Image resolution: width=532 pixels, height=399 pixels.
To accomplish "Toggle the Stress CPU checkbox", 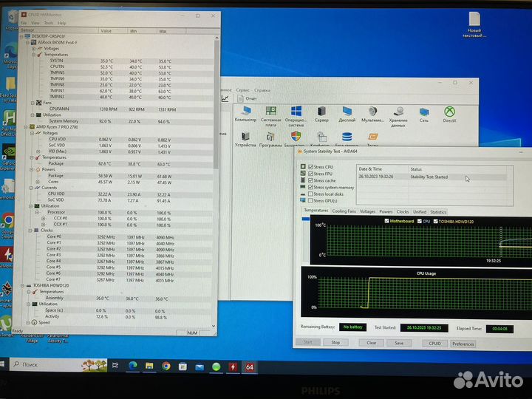I will pos(310,166).
